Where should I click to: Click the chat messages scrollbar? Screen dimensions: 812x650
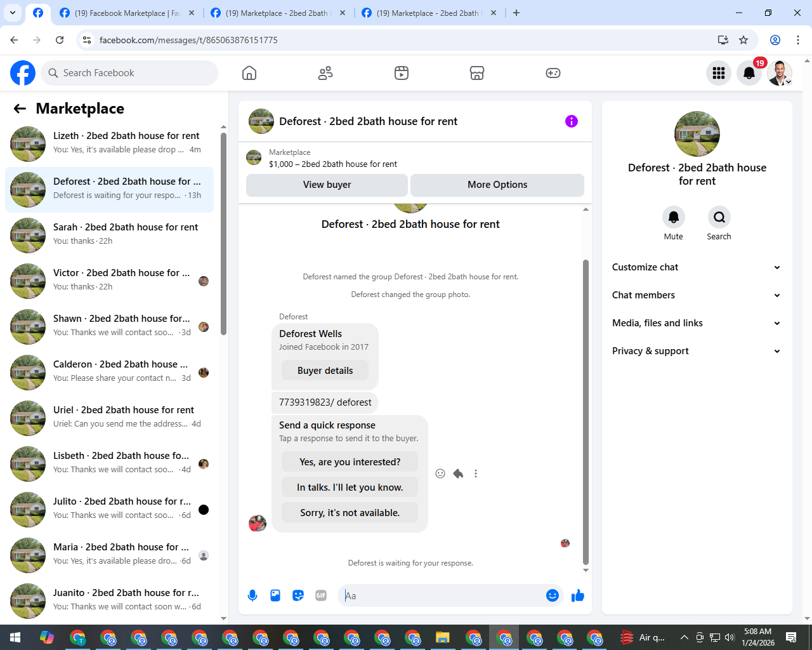pyautogui.click(x=586, y=411)
